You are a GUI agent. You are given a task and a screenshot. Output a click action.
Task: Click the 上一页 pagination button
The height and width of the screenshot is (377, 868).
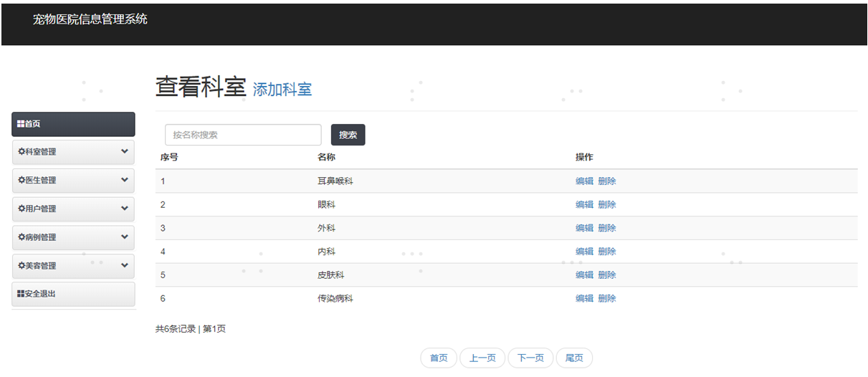[x=482, y=358]
